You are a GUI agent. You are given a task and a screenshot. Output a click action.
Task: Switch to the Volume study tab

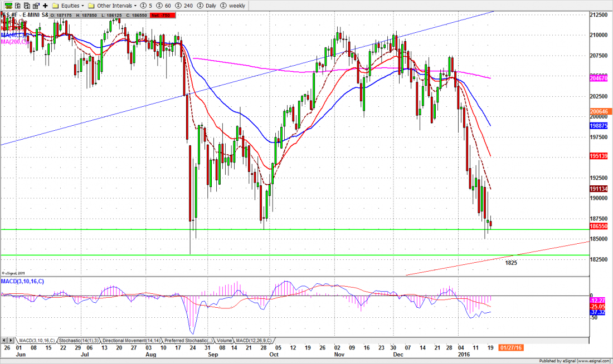pos(225,340)
